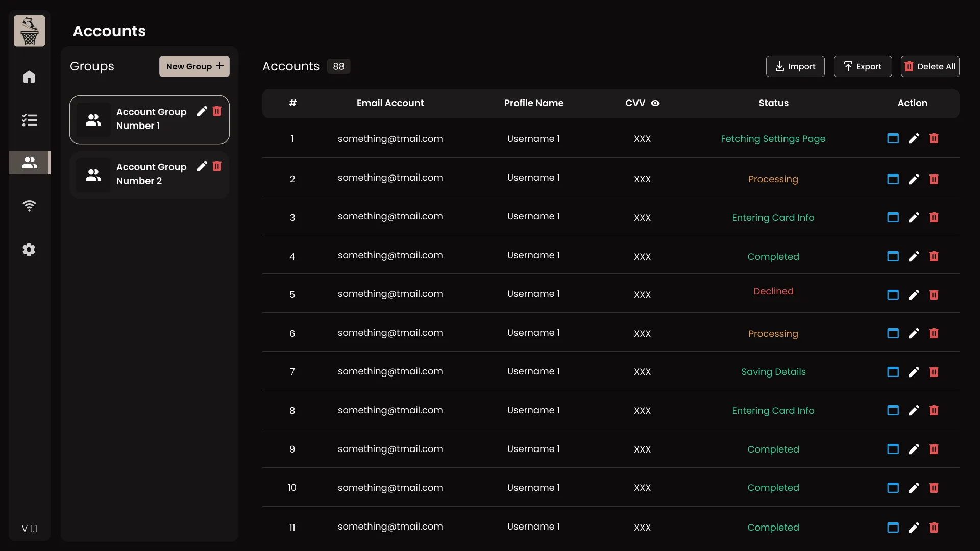Click the Delete All button
This screenshot has height=551, width=980.
pyautogui.click(x=929, y=66)
